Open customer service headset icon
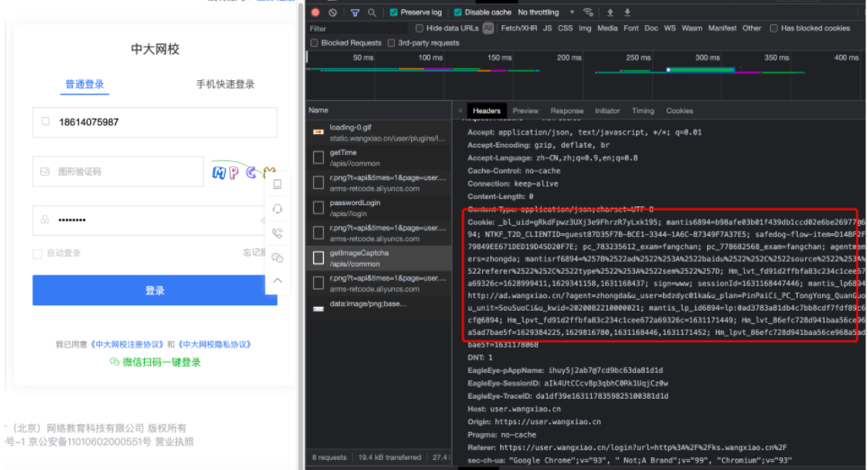The height and width of the screenshot is (470, 868). (277, 209)
